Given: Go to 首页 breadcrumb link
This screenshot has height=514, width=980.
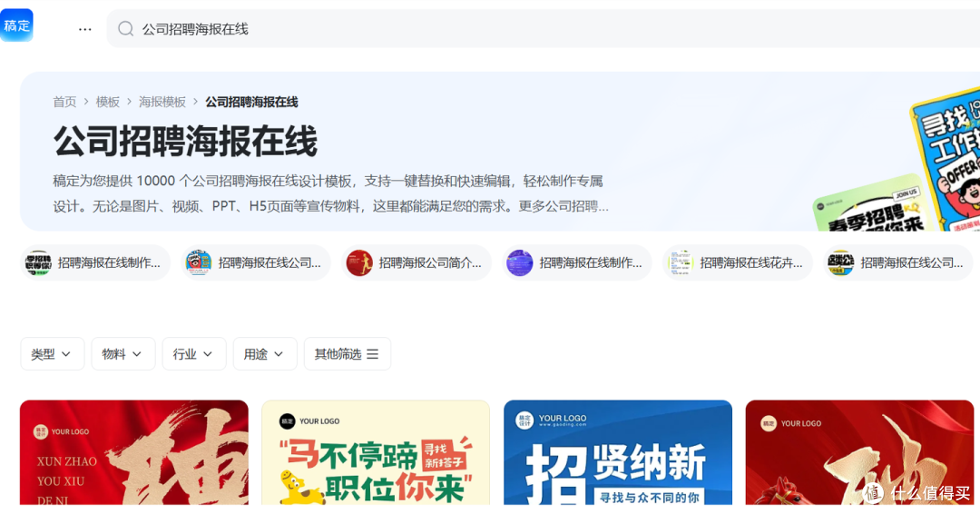Looking at the screenshot, I should 64,102.
